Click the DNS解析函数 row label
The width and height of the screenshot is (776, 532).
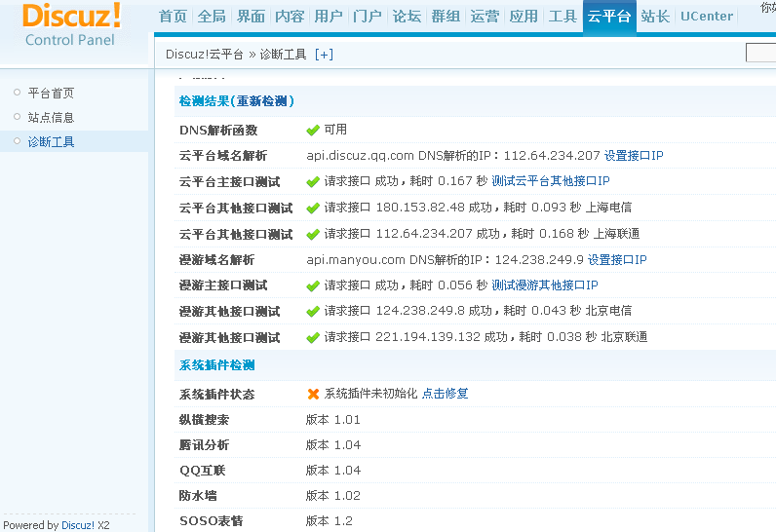click(218, 131)
